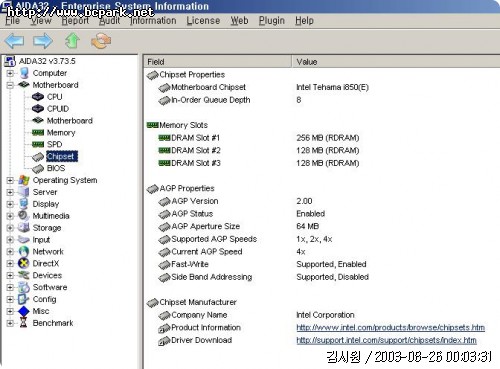
Task: Open the View menu
Action: pyautogui.click(x=41, y=21)
